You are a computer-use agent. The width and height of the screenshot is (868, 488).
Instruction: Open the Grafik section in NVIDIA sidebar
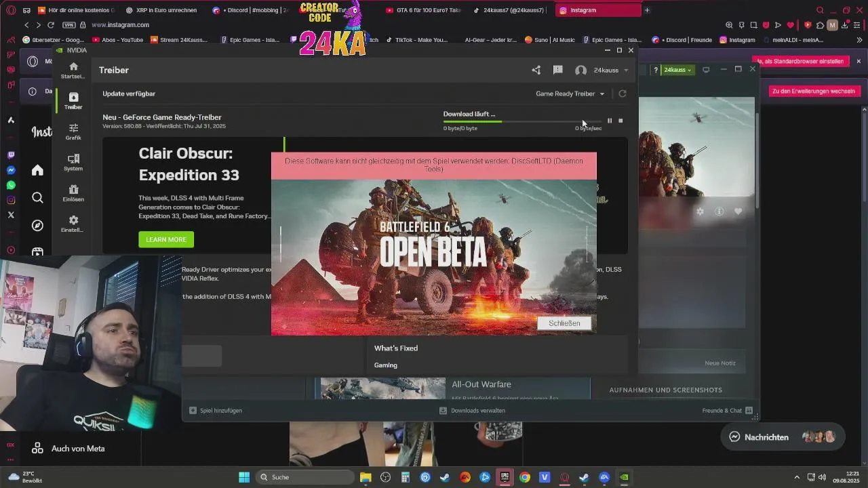coord(73,131)
